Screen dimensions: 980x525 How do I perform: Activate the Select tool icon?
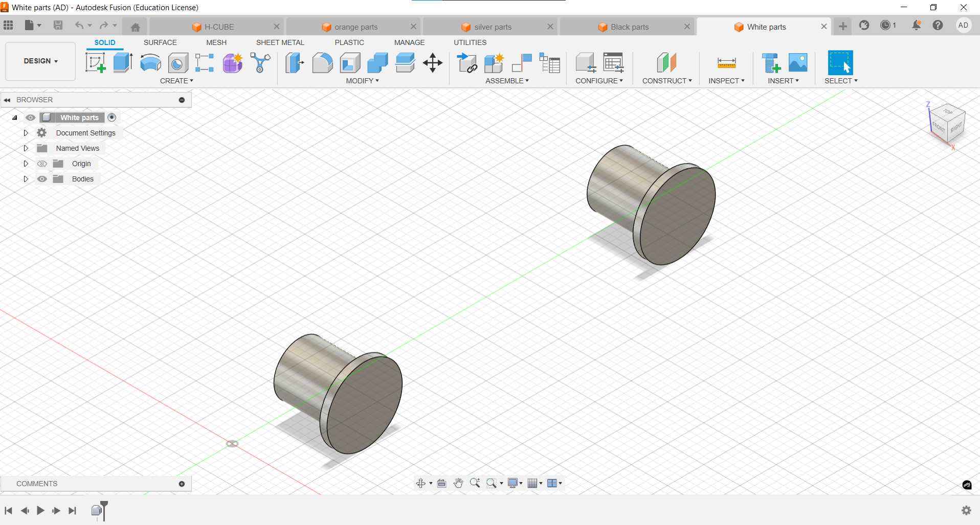pyautogui.click(x=840, y=63)
